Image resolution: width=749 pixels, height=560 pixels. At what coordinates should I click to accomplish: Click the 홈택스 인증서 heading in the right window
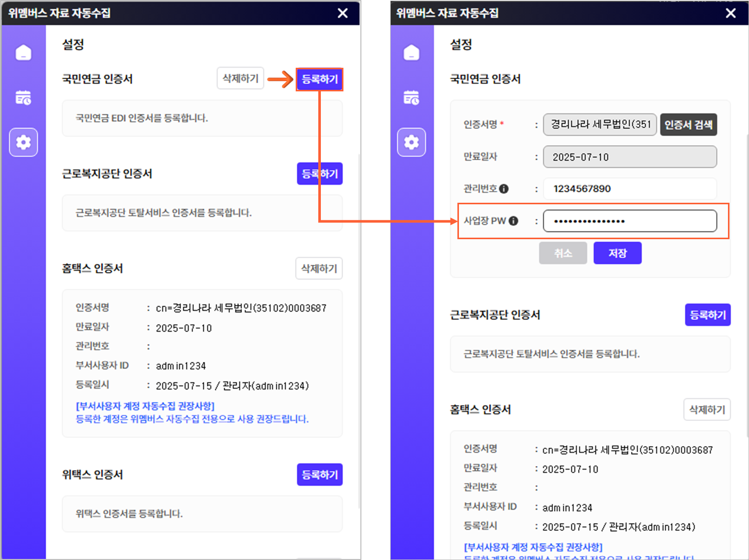tap(481, 410)
